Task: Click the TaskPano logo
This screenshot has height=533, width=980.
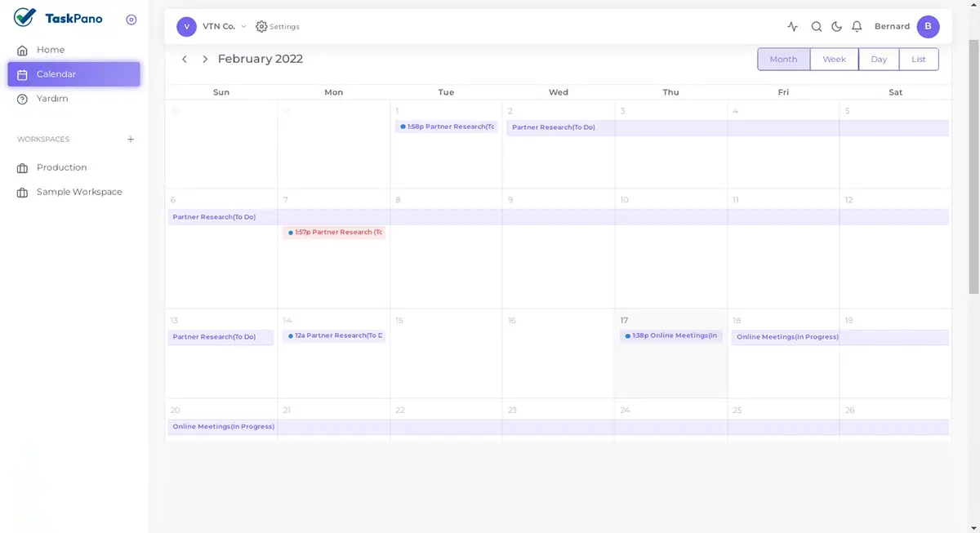Action: (x=58, y=18)
